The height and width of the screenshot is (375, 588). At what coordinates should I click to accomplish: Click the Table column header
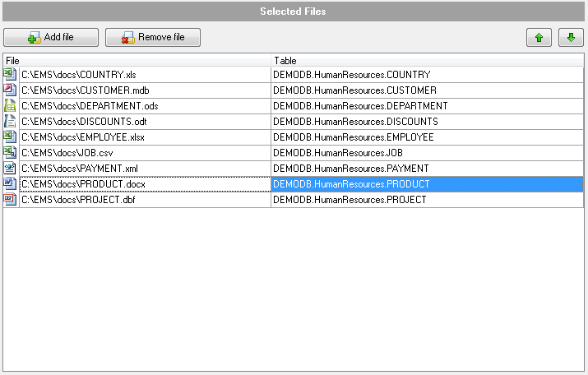coord(427,61)
